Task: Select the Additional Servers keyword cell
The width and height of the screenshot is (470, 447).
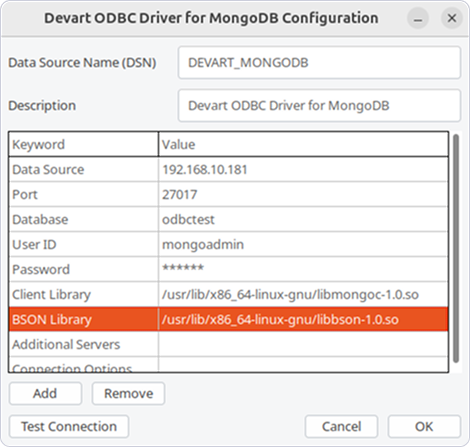Action: [84, 345]
